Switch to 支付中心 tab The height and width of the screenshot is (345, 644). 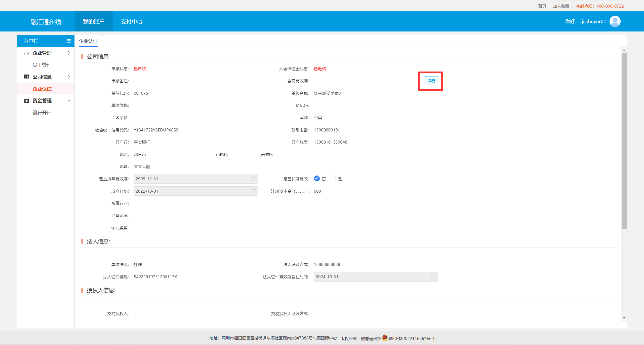click(132, 22)
